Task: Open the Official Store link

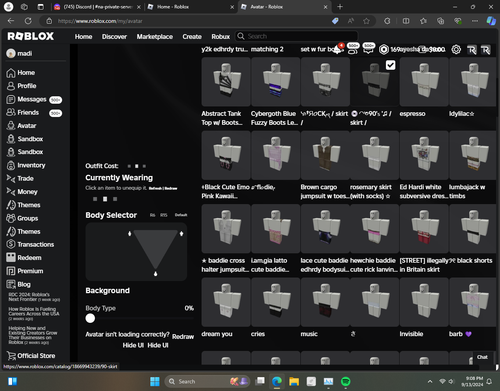Action: click(31, 356)
